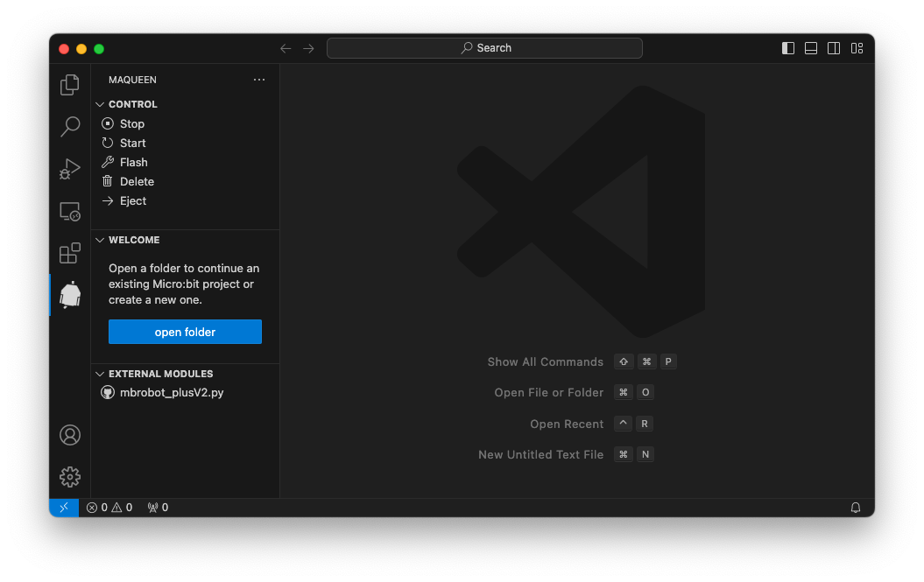This screenshot has height=582, width=924.
Task: Open Run and Debug view
Action: [x=69, y=169]
